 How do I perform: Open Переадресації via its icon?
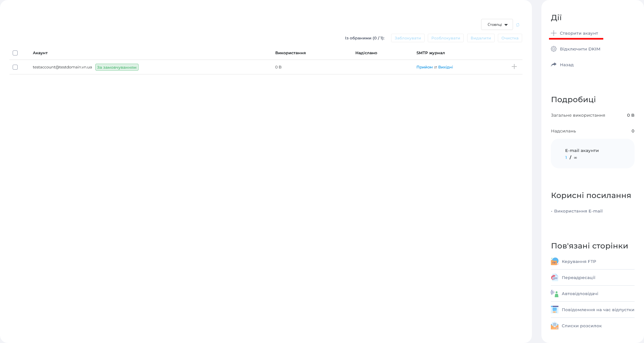554,277
